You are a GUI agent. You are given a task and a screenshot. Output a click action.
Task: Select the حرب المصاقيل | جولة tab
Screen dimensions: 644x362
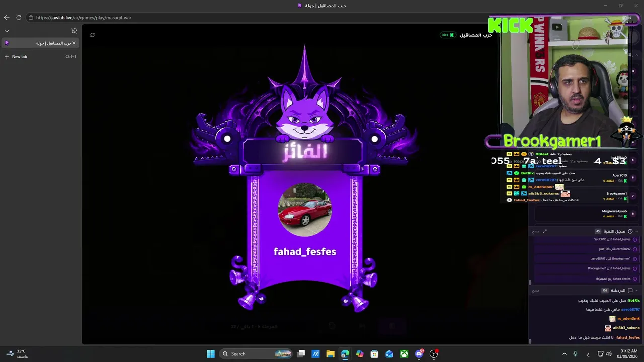tap(40, 43)
